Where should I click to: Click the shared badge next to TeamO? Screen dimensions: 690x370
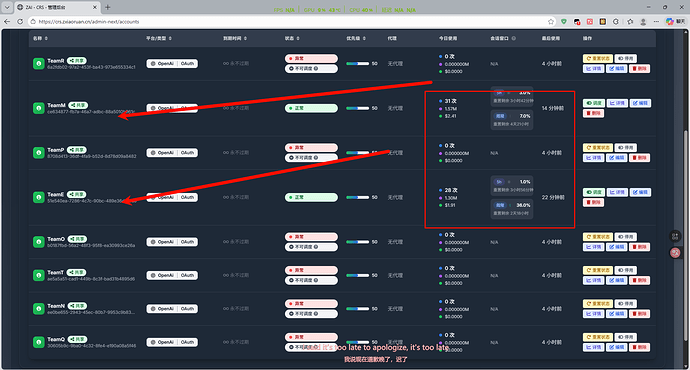click(x=77, y=239)
